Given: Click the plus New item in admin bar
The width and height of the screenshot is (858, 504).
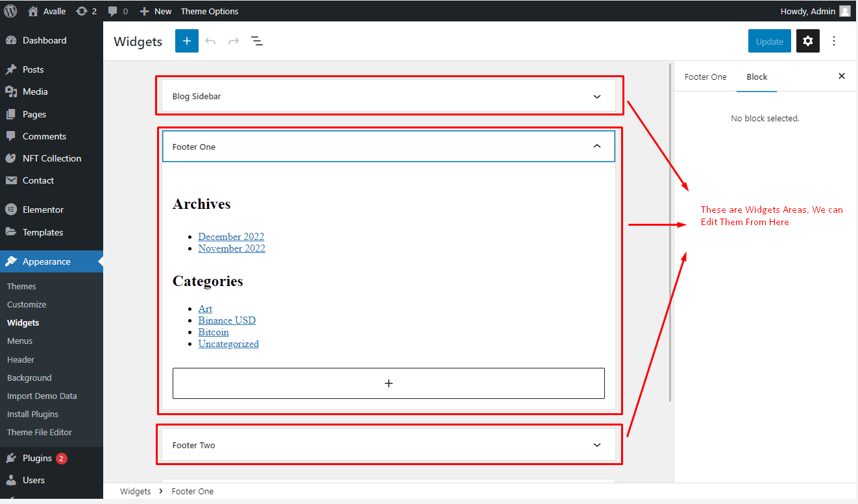Looking at the screenshot, I should (x=156, y=11).
